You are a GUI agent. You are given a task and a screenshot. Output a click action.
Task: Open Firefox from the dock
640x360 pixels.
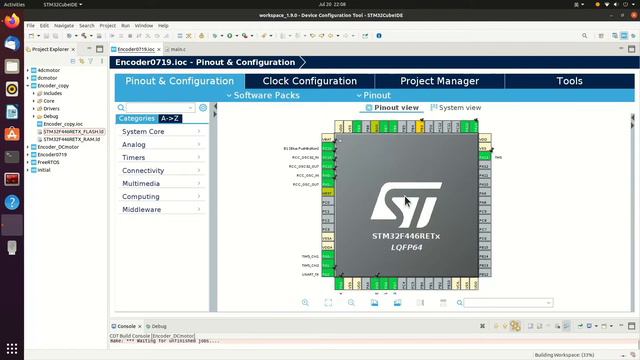coord(12,21)
